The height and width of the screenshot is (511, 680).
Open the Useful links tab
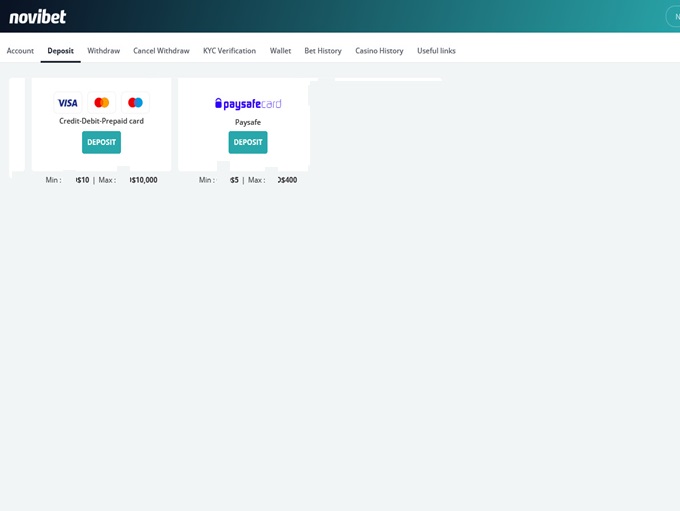tap(436, 51)
